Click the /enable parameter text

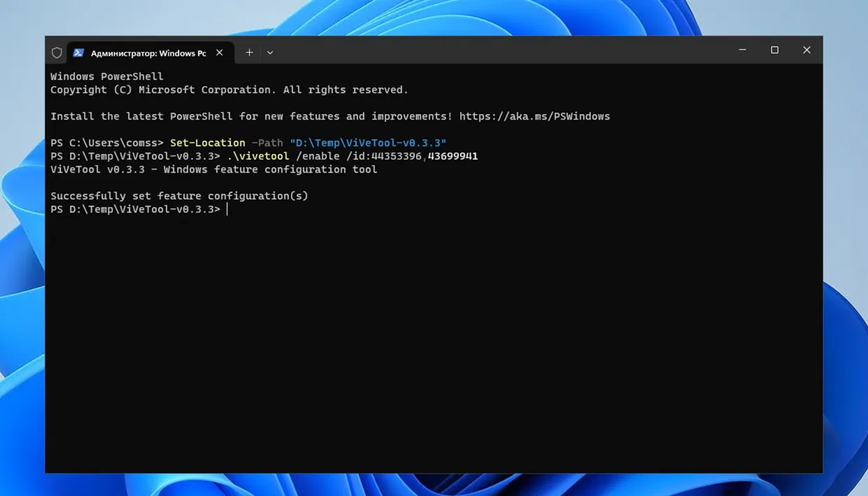pos(318,156)
